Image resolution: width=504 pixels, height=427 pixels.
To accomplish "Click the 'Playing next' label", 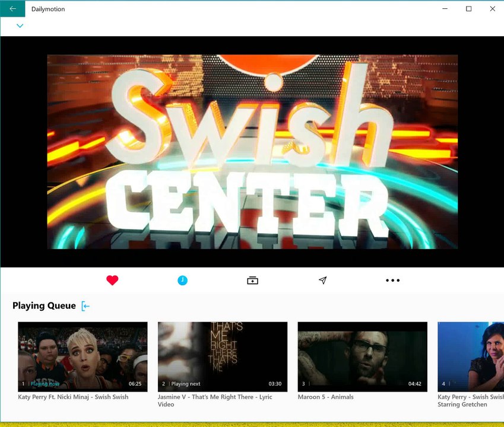I will pos(185,384).
